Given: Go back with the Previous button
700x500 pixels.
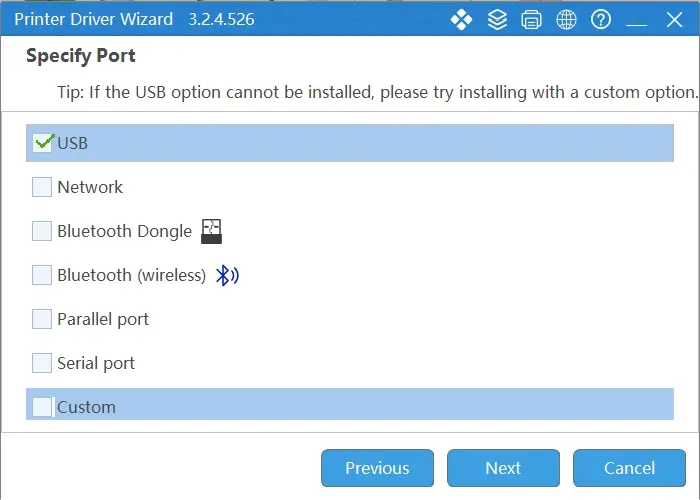Looking at the screenshot, I should click(377, 468).
